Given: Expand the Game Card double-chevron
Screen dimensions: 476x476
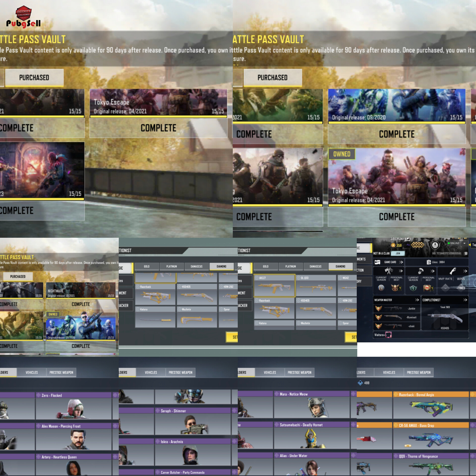Looking at the screenshot, I should tap(401, 262).
